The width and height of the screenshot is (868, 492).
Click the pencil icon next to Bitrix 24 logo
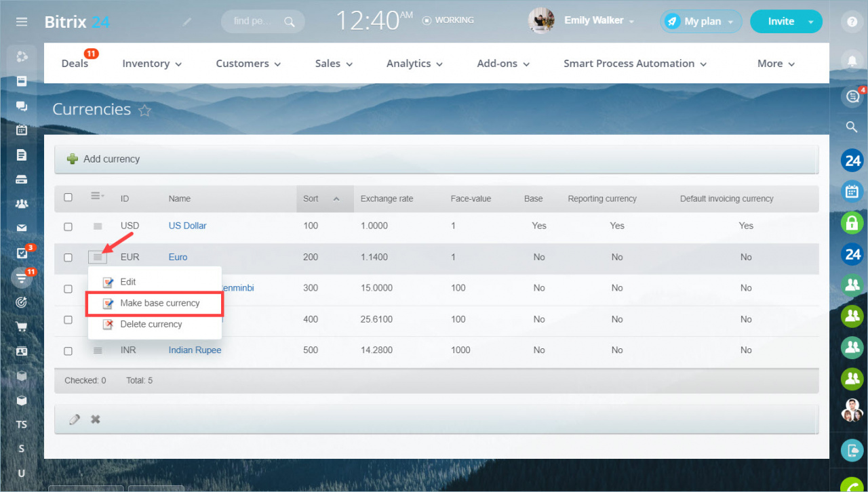click(x=187, y=22)
